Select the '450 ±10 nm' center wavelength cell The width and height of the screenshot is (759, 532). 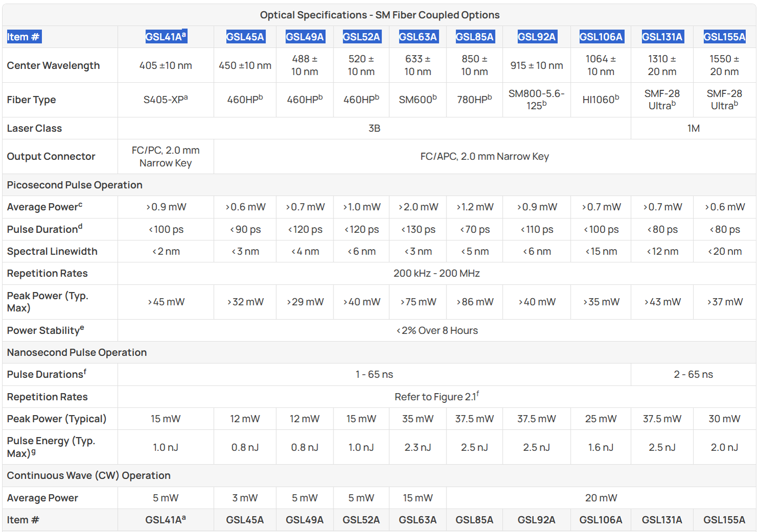(x=245, y=65)
